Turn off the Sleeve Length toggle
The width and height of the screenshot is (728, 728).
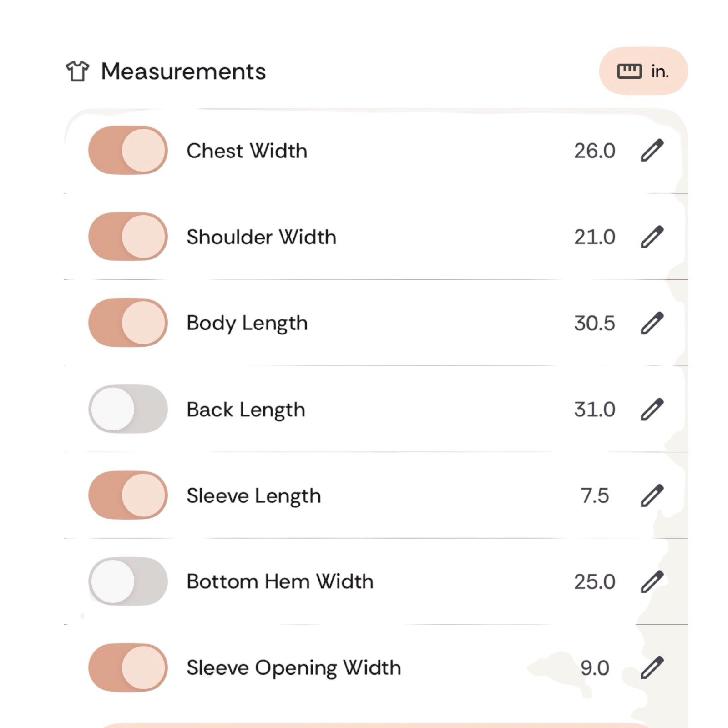(x=128, y=495)
